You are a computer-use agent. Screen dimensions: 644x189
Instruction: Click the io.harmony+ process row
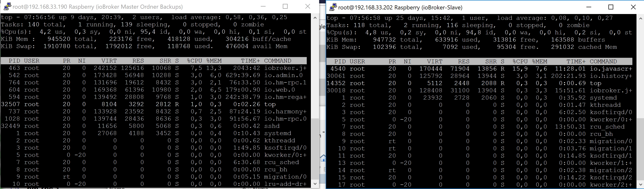(x=154, y=111)
